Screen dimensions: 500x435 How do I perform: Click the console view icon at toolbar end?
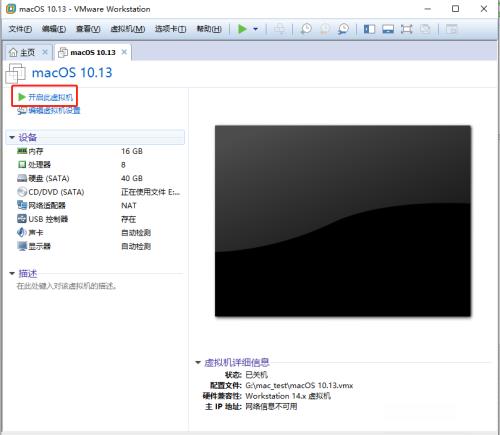(452, 29)
